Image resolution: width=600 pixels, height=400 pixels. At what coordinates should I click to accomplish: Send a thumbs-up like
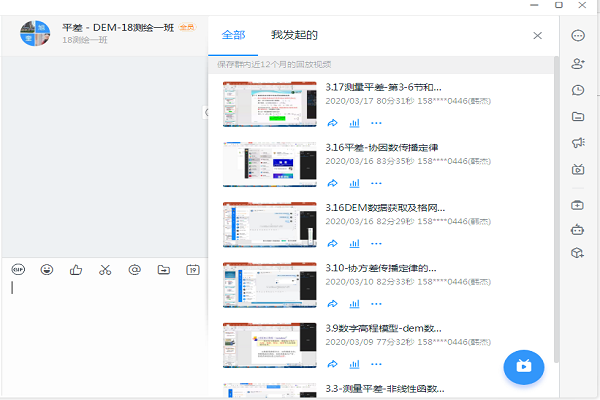[x=76, y=269]
